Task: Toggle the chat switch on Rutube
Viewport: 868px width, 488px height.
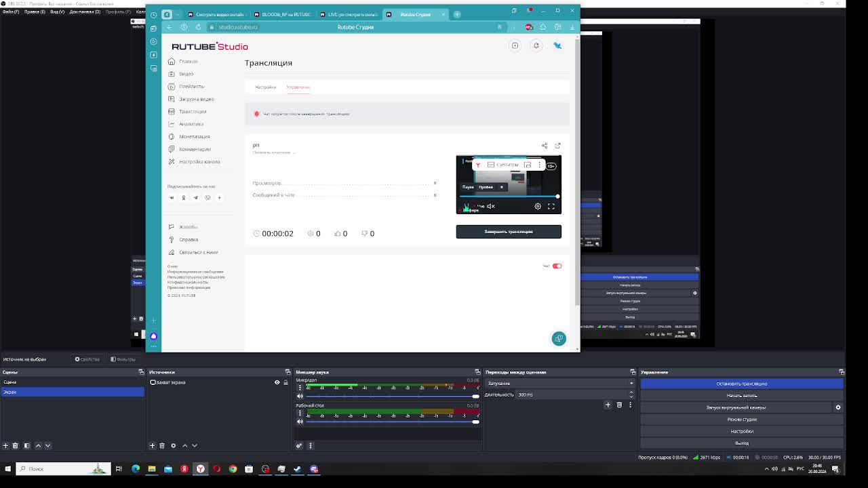Action: click(557, 266)
